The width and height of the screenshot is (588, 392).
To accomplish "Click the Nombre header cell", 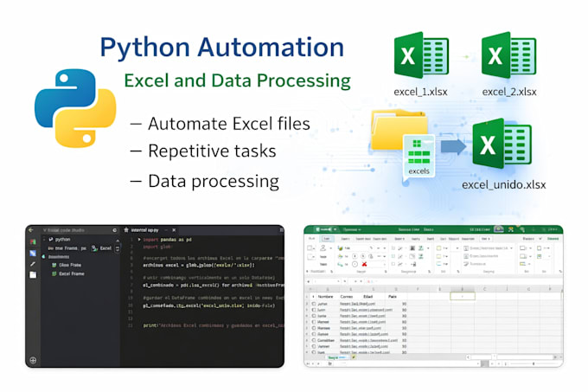I will (x=325, y=296).
